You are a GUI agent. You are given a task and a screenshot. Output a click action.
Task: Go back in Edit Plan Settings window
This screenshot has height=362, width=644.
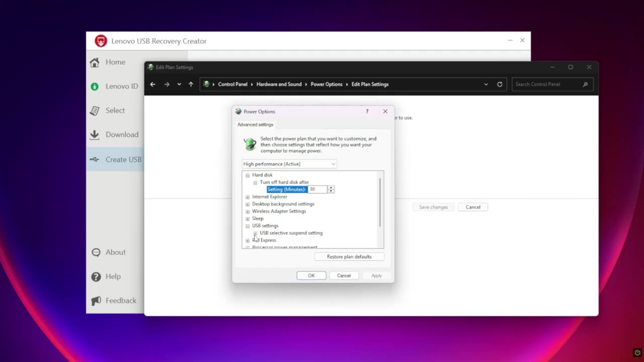coord(152,84)
